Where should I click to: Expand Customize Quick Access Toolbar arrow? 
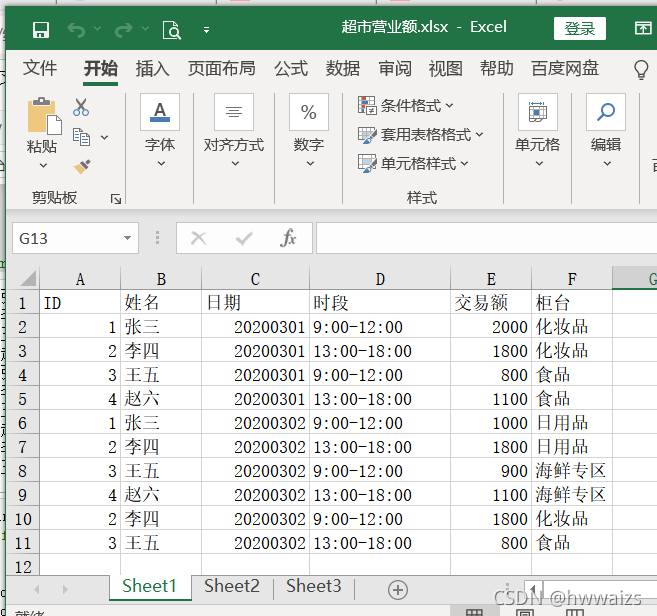[x=206, y=30]
